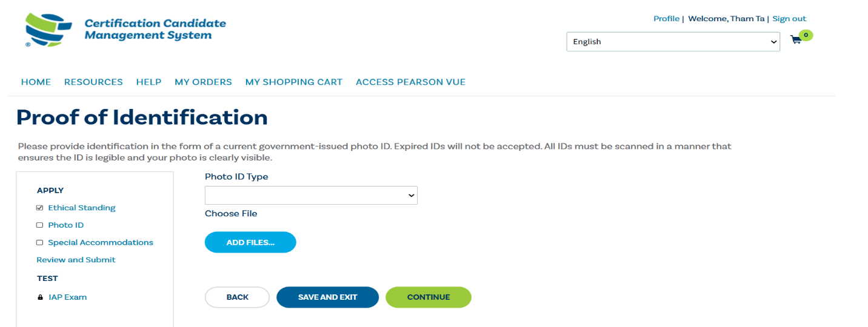The width and height of the screenshot is (868, 327).
Task: Open the English language selector
Action: click(673, 42)
